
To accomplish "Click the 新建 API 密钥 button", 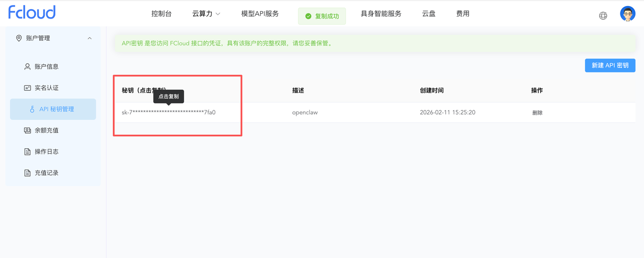I will tap(610, 65).
